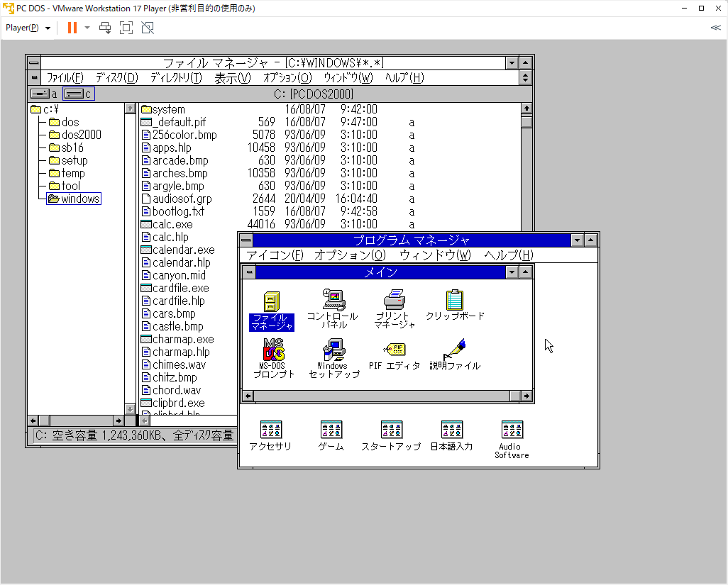Select the クリップボード icon
728x585 pixels.
tap(455, 305)
